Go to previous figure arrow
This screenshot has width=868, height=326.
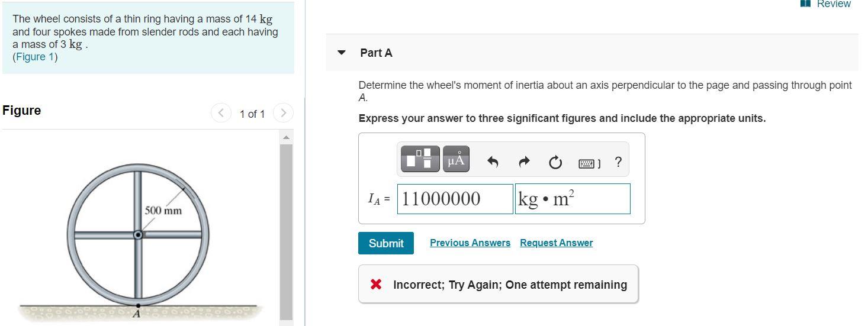[x=221, y=112]
